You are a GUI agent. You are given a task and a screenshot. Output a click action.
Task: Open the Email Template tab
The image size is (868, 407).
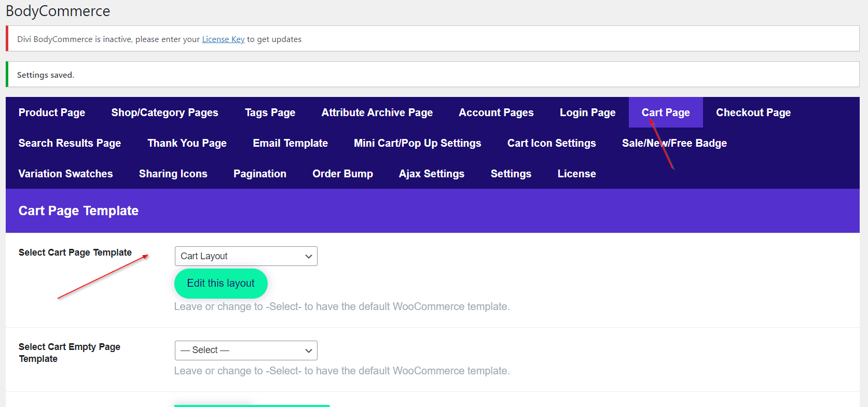290,143
